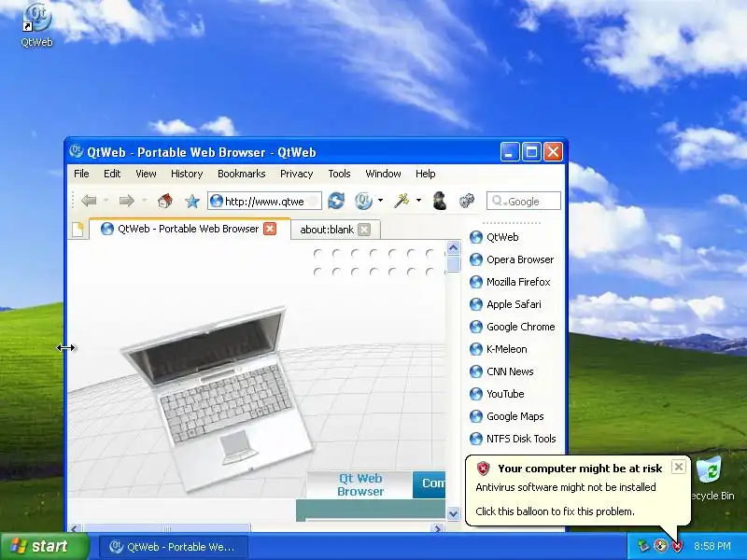Reload the page with the refresh icon
747x560 pixels.
click(336, 201)
